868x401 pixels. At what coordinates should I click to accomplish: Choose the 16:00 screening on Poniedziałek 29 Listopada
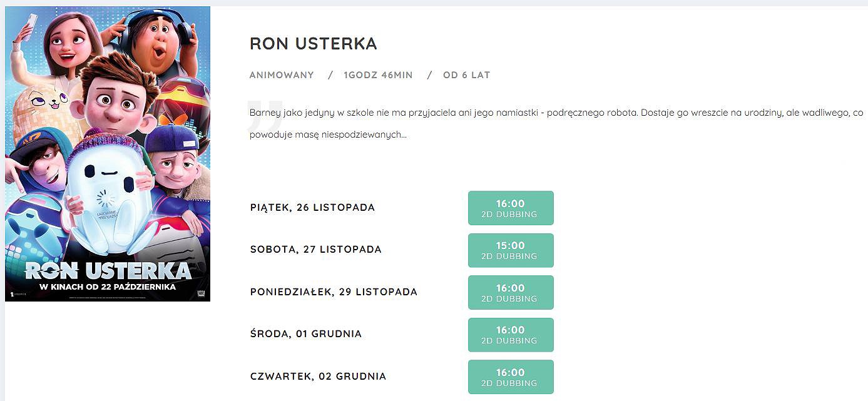click(x=511, y=293)
